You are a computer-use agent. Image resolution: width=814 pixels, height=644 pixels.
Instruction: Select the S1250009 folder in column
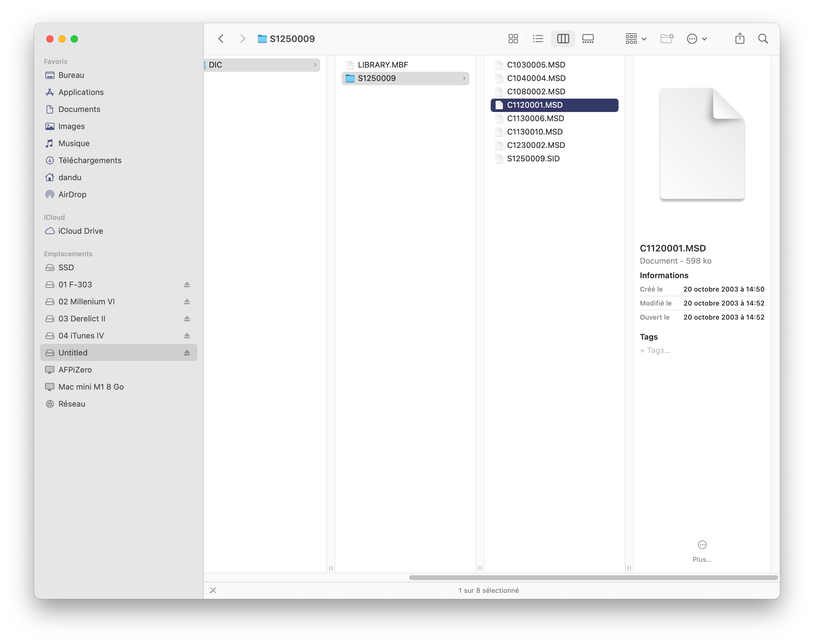405,78
